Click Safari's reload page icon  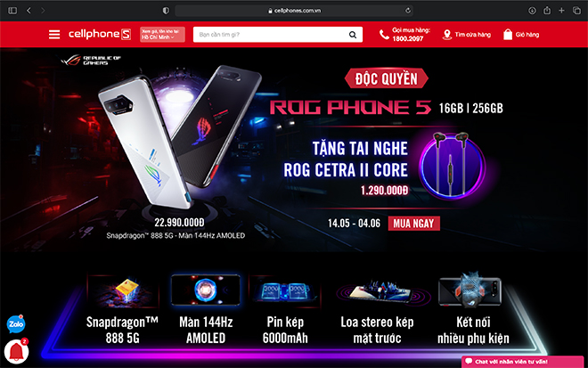point(408,11)
